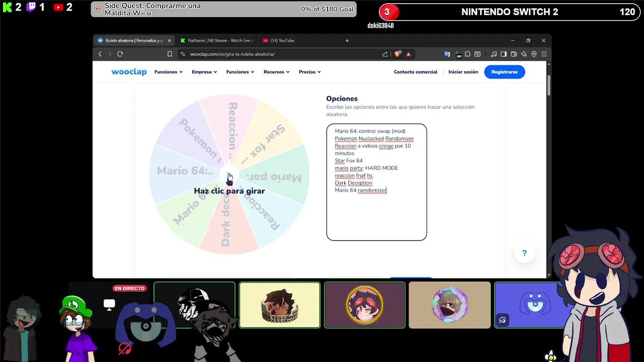Select the EN DIRECTO live stream tile
644x362 pixels.
[108, 305]
